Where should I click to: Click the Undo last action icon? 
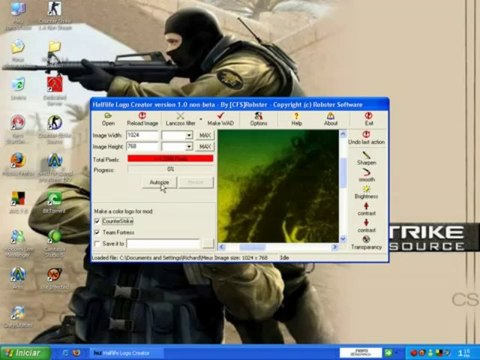click(366, 138)
